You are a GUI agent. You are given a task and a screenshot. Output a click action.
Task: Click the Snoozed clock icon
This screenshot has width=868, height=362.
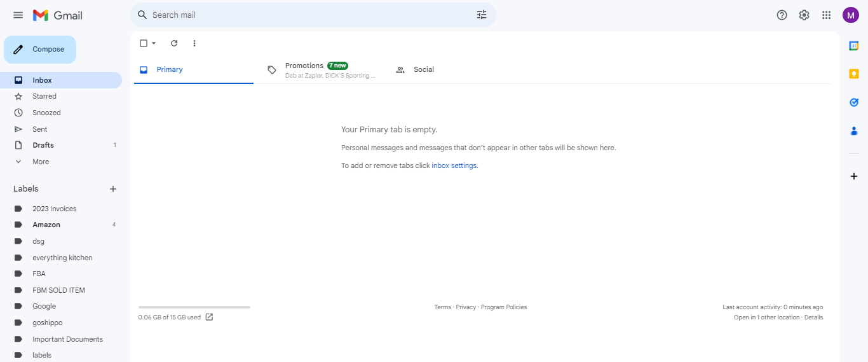[18, 113]
